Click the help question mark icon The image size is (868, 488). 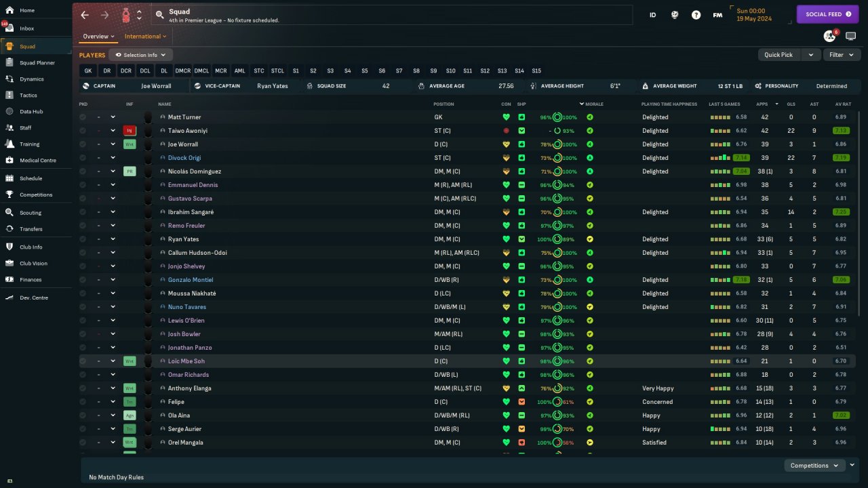click(696, 15)
